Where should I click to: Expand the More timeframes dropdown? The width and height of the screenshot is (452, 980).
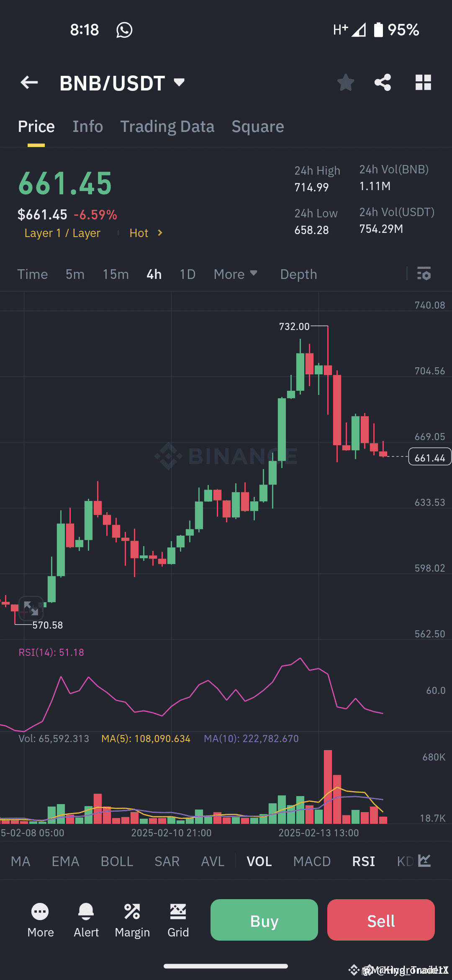click(x=235, y=274)
